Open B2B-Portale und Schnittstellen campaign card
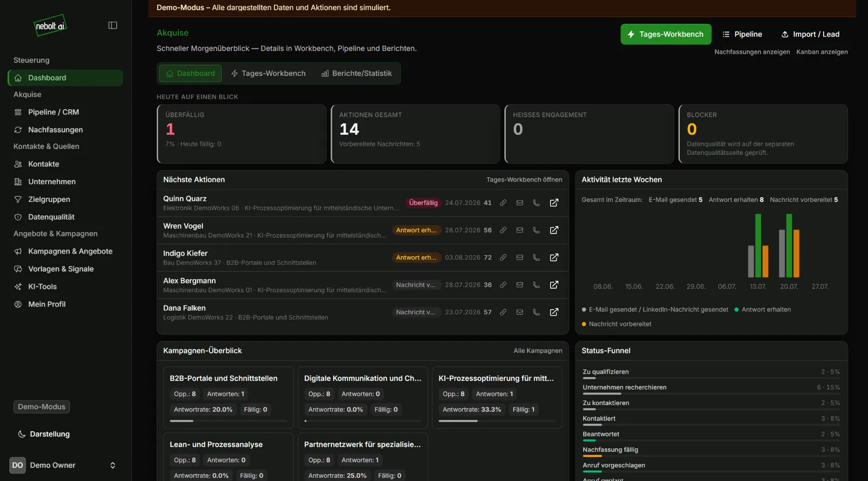Image resolution: width=868 pixels, height=481 pixels. point(228,397)
